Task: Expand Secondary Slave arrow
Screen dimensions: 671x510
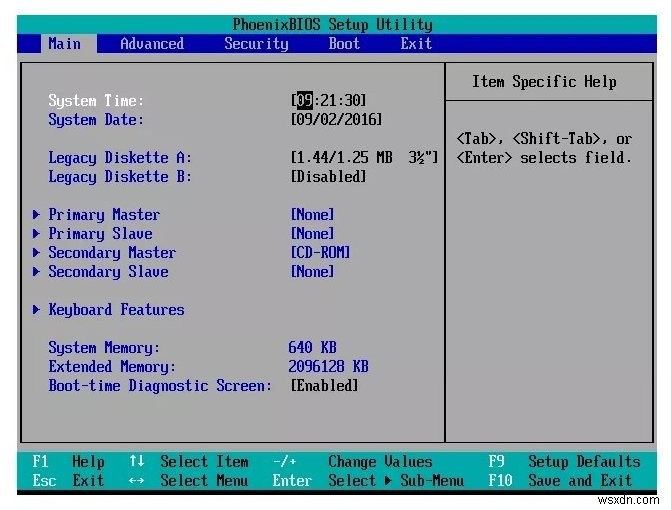Action: click(36, 271)
